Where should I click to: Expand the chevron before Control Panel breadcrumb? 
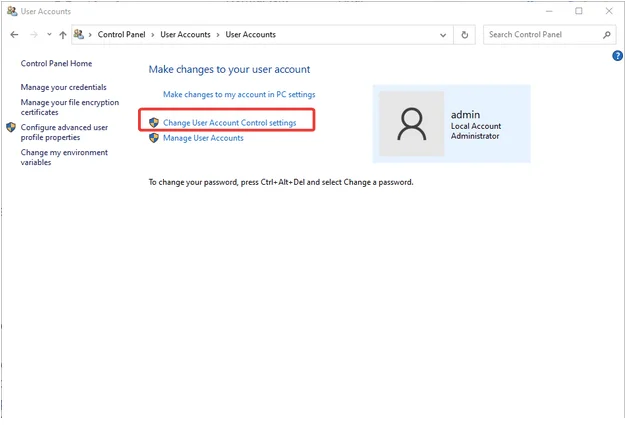90,35
